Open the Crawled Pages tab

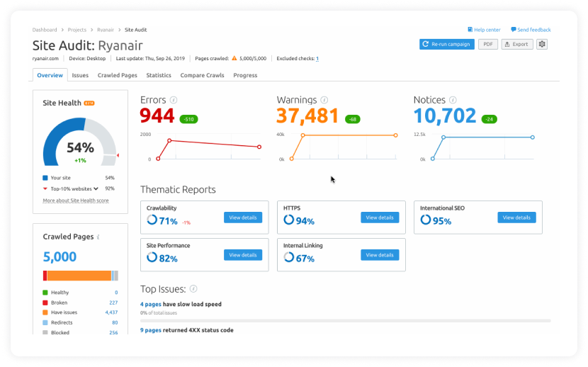click(x=118, y=75)
